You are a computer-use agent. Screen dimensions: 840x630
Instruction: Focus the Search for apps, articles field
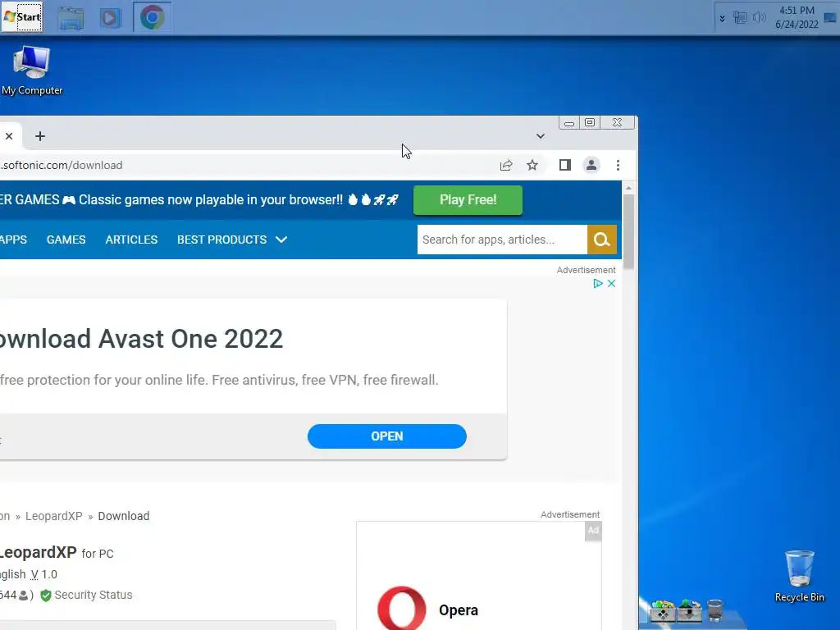point(502,240)
